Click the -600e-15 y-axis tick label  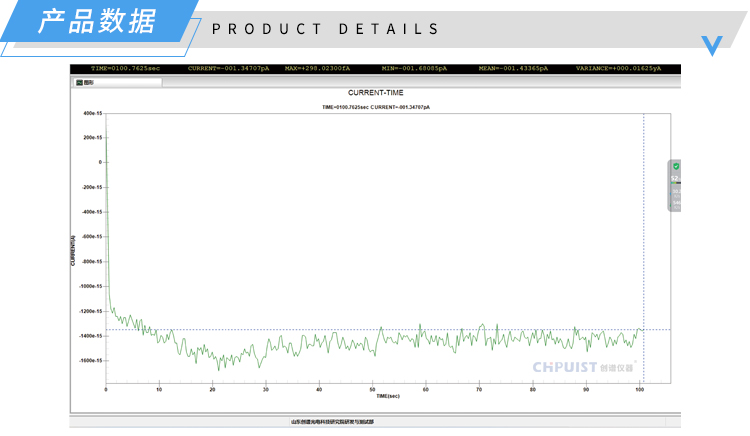92,237
